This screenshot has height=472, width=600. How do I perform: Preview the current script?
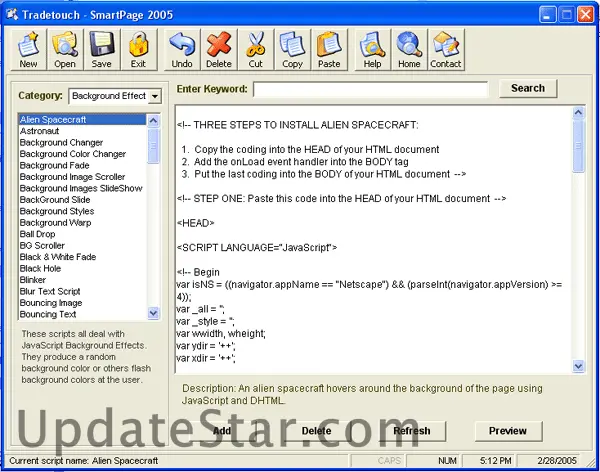pos(508,431)
